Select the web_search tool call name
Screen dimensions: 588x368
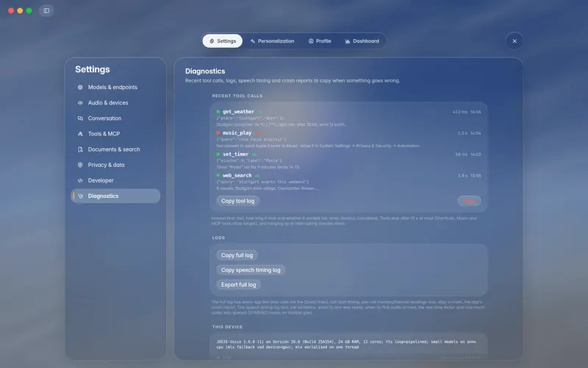(x=237, y=175)
